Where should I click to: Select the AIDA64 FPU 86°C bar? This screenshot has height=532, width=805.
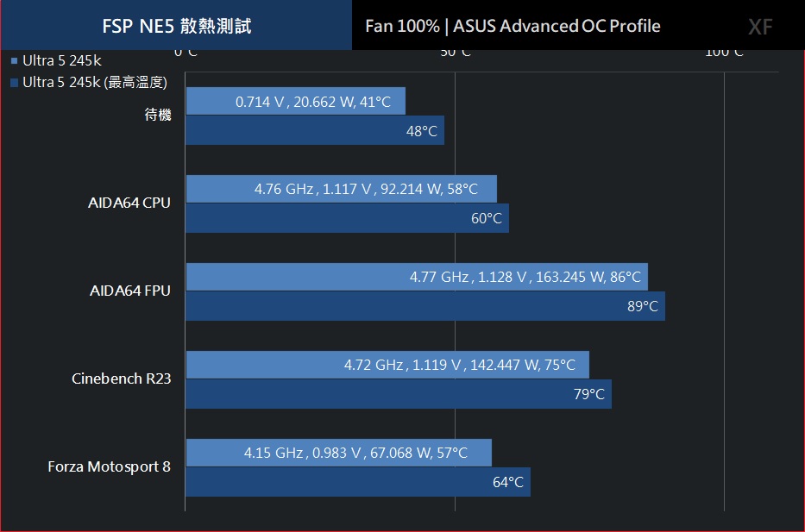tap(417, 277)
